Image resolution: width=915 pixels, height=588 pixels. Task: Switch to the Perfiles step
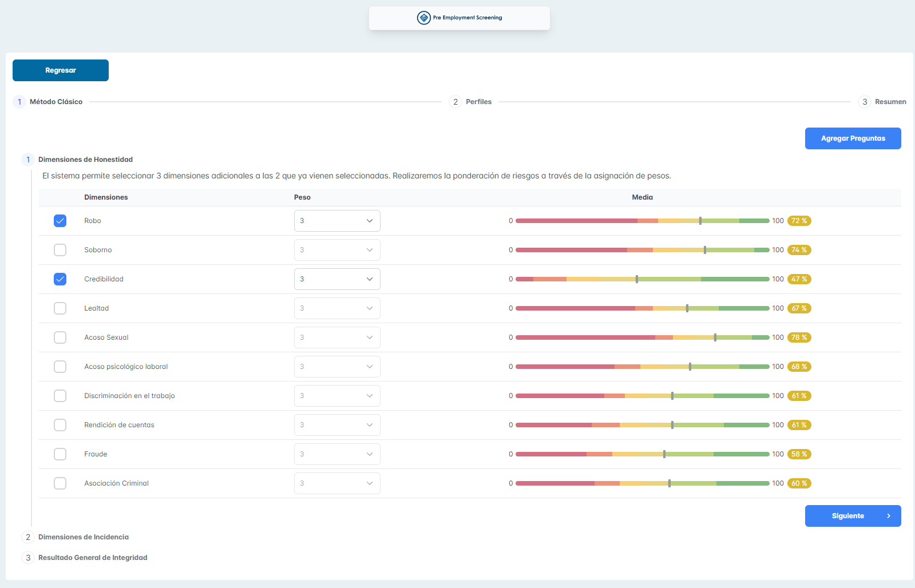pyautogui.click(x=478, y=102)
